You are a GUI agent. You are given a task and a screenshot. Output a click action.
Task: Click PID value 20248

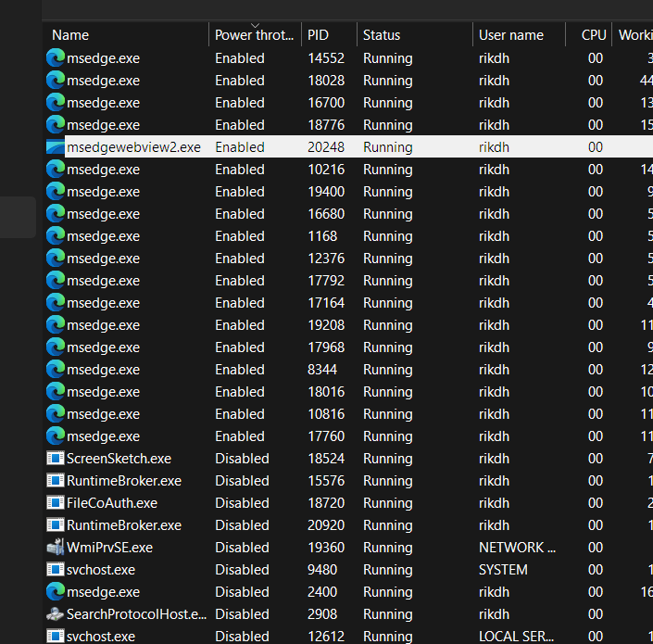tap(326, 147)
